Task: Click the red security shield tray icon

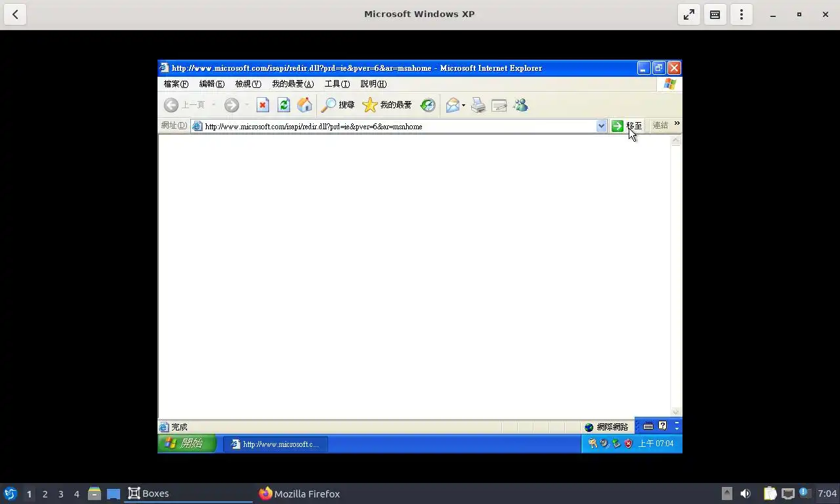Action: point(629,444)
